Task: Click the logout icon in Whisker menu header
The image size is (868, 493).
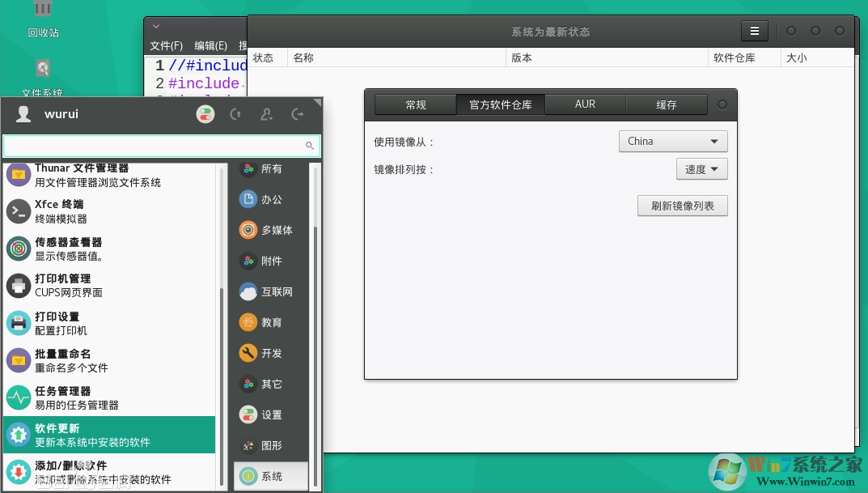Action: coord(298,114)
